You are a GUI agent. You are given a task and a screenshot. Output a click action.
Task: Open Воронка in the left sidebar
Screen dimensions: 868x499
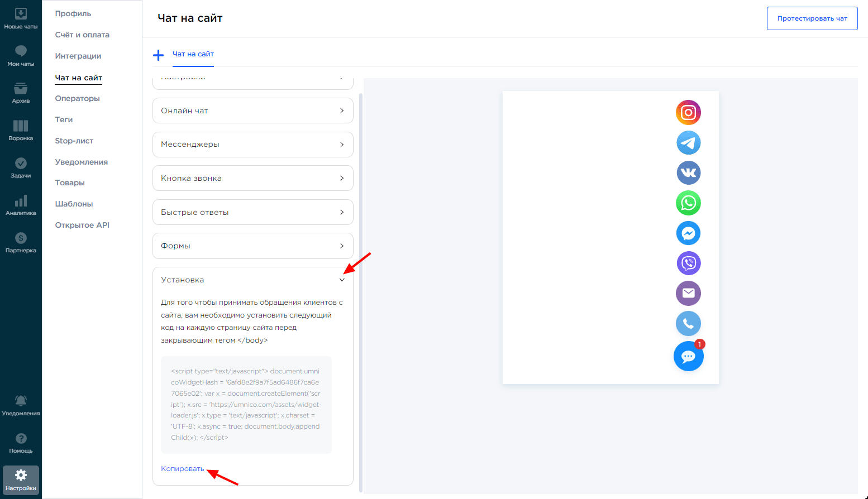click(x=21, y=130)
